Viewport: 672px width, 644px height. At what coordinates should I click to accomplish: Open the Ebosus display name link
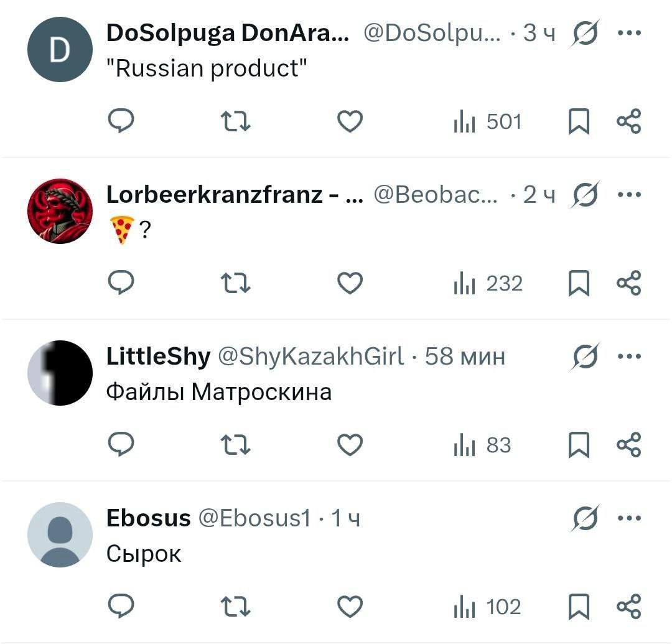click(148, 518)
